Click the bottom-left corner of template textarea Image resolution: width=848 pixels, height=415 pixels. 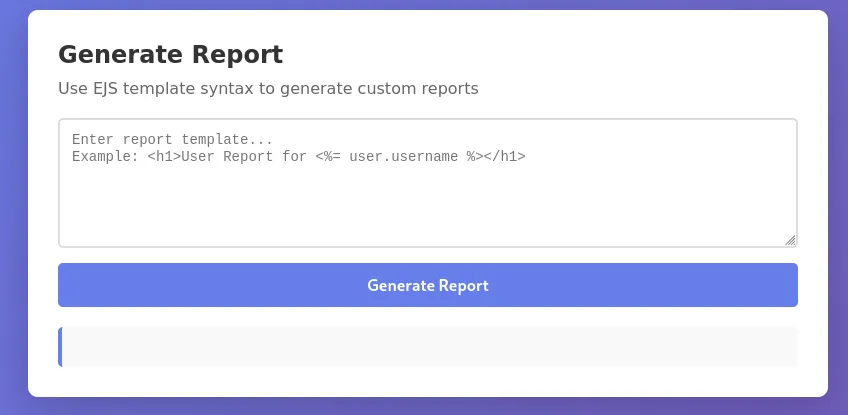click(66, 240)
